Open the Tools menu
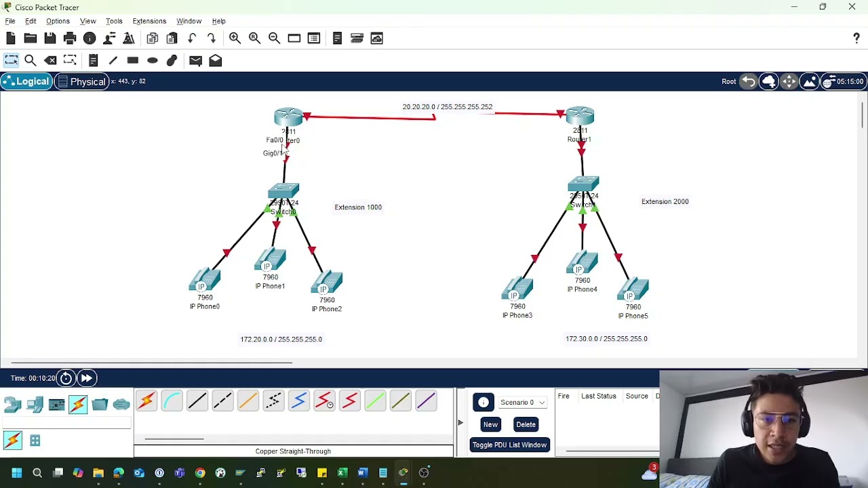This screenshot has height=488, width=868. click(x=114, y=21)
